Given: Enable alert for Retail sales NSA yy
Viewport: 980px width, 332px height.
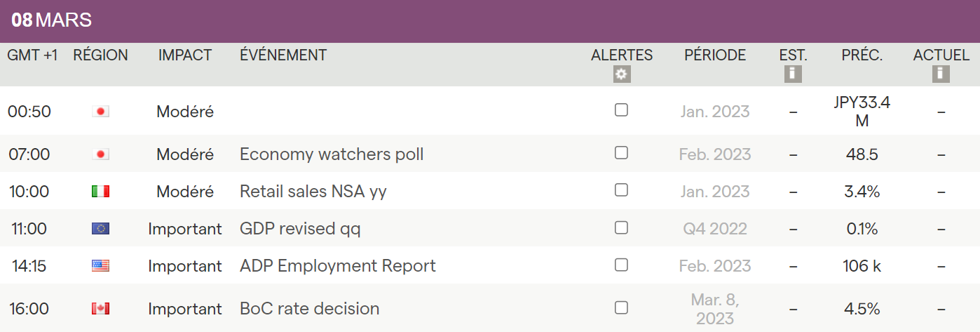Looking at the screenshot, I should pyautogui.click(x=621, y=190).
